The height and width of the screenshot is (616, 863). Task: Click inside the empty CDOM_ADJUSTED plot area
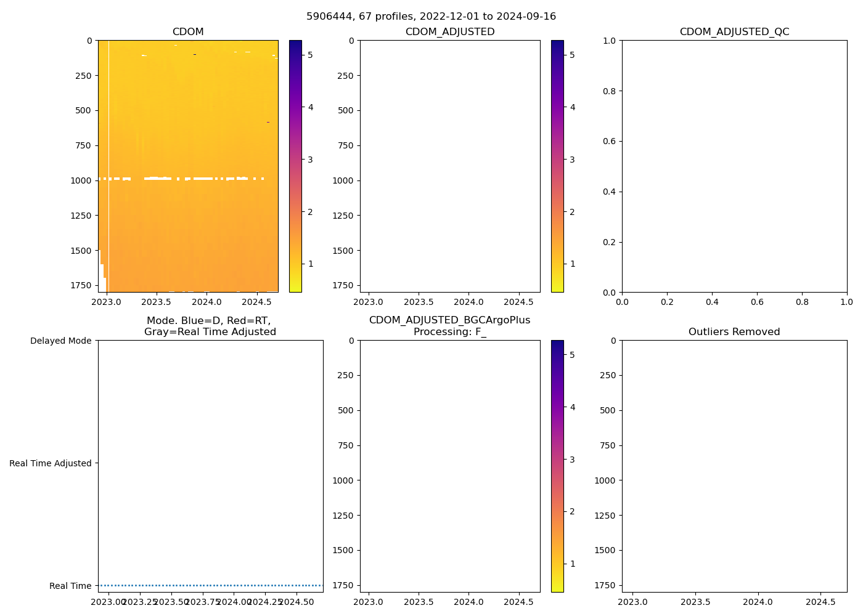point(450,166)
